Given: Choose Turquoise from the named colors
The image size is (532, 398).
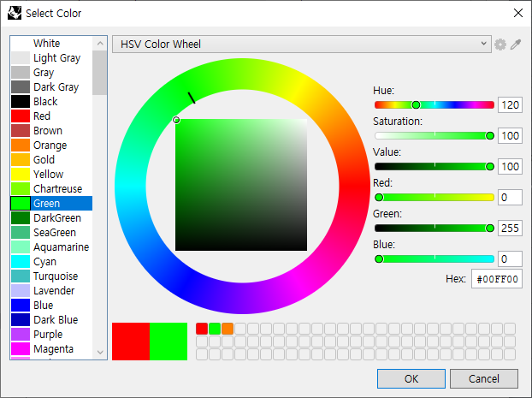Looking at the screenshot, I should point(51,276).
